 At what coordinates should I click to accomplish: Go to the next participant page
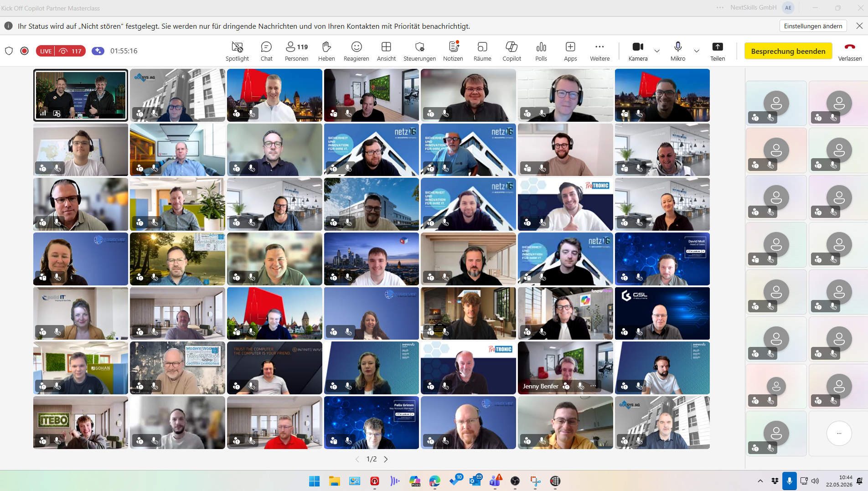386,459
